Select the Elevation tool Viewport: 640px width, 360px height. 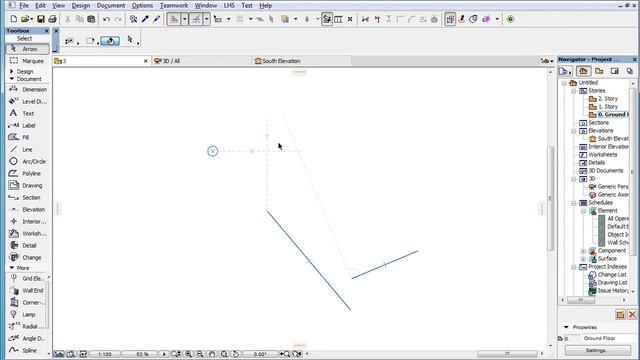(27, 209)
